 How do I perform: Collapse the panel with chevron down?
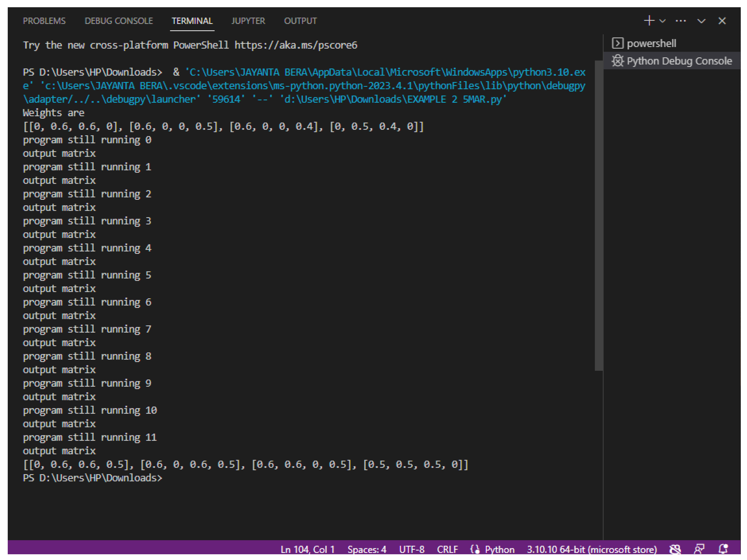[x=701, y=21]
